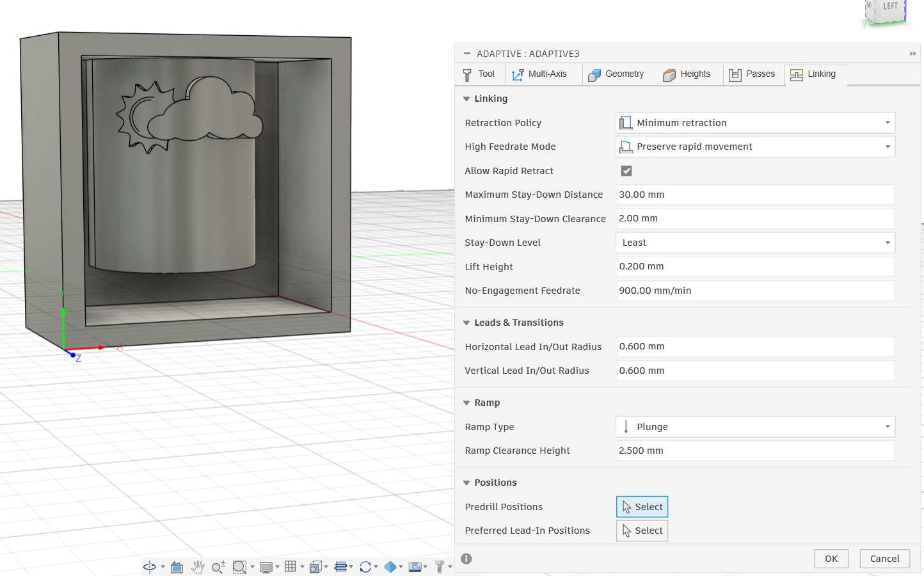This screenshot has height=576, width=924.
Task: Toggle the Allow Rapid Retract checkbox
Action: coord(626,171)
